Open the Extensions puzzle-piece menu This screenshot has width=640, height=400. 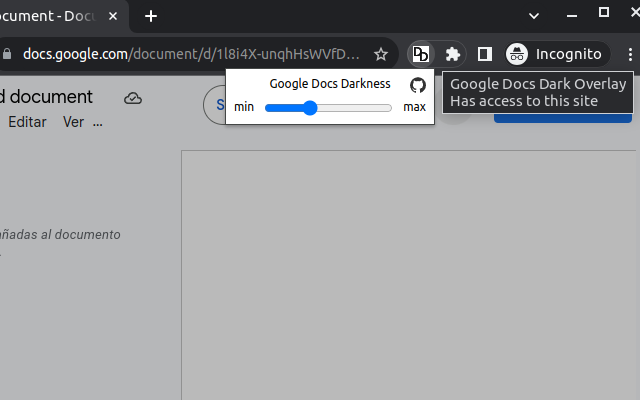click(453, 54)
